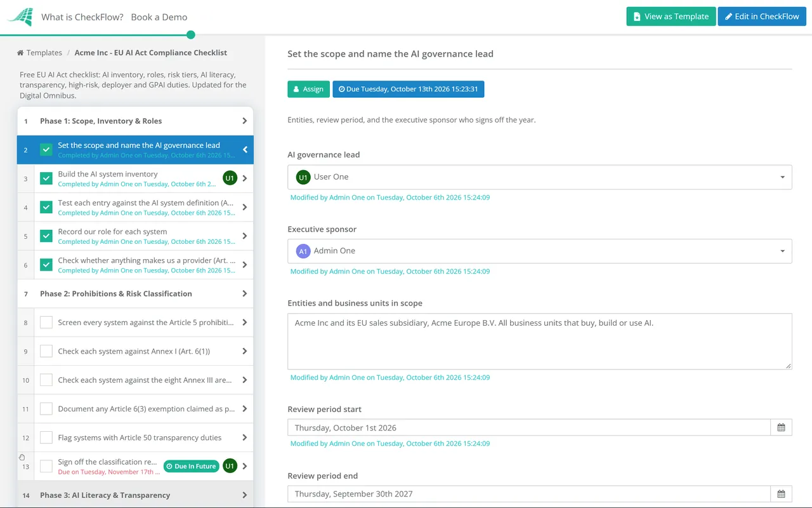Select Sign off the classification task row

135,466
